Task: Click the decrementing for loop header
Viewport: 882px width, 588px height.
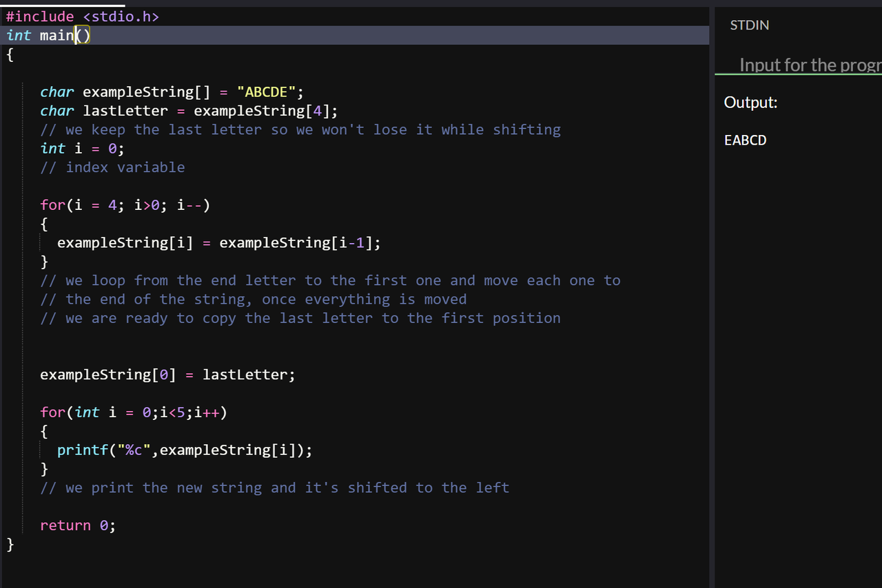Action: 125,205
